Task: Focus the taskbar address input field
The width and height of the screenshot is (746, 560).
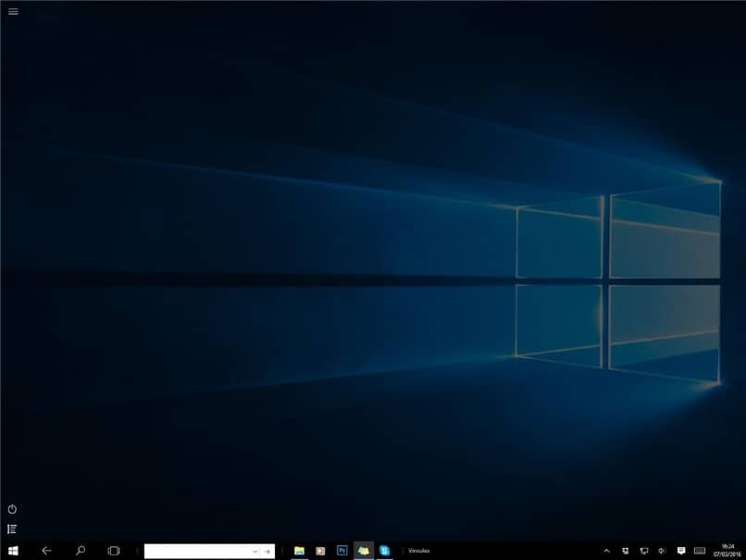Action: pos(197,551)
